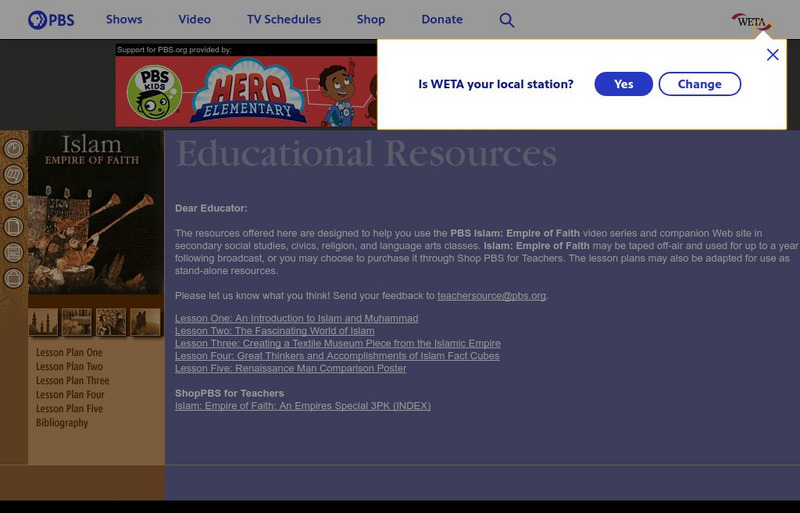Screen dimensions: 800x513
Task: Click the 'Dear Educator:' text
Action: 211,208
